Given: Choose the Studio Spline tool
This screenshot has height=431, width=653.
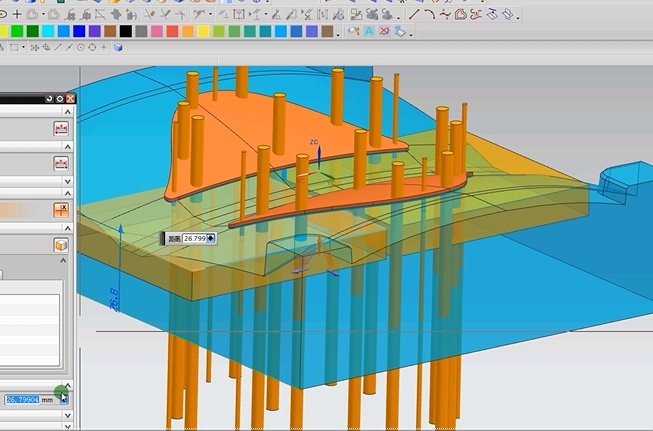Looking at the screenshot, I should 445,15.
